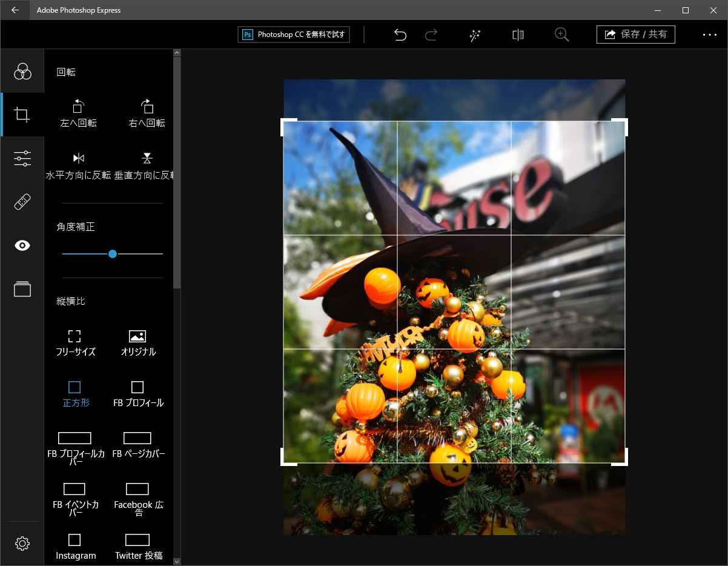728x566 pixels.
Task: Click panel scrollbar up arrow
Action: (177, 53)
